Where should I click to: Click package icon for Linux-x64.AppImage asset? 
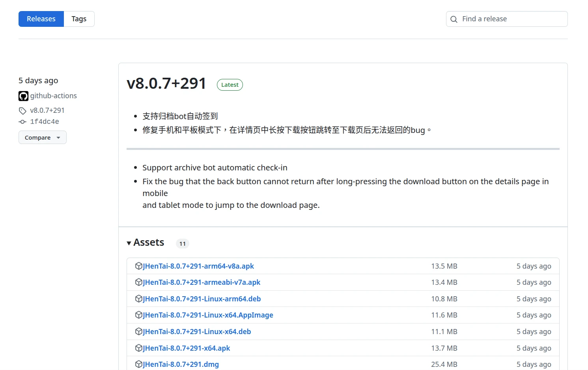138,315
